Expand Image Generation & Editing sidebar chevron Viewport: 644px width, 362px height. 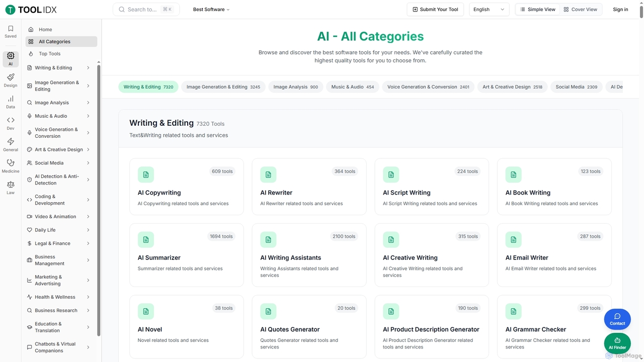88,86
